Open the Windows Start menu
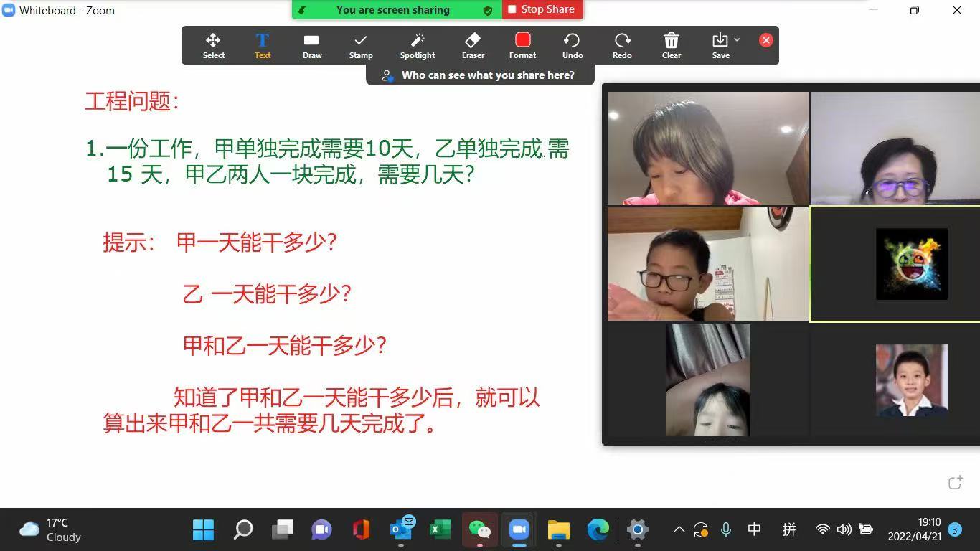This screenshot has width=980, height=551. pyautogui.click(x=203, y=529)
